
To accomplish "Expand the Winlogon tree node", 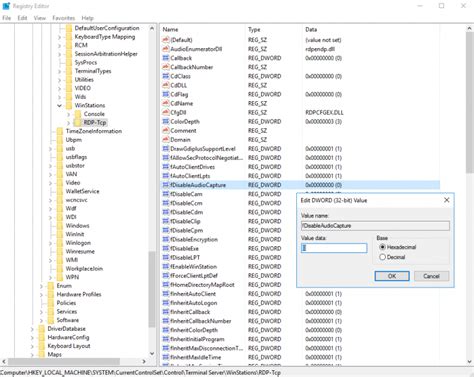I will (50, 243).
